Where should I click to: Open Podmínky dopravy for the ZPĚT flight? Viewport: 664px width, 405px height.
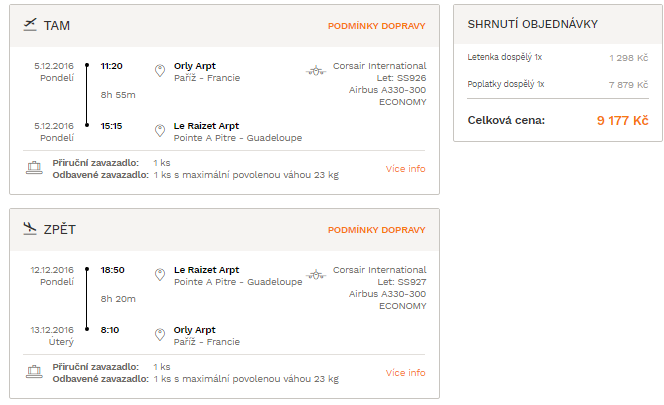click(x=376, y=230)
